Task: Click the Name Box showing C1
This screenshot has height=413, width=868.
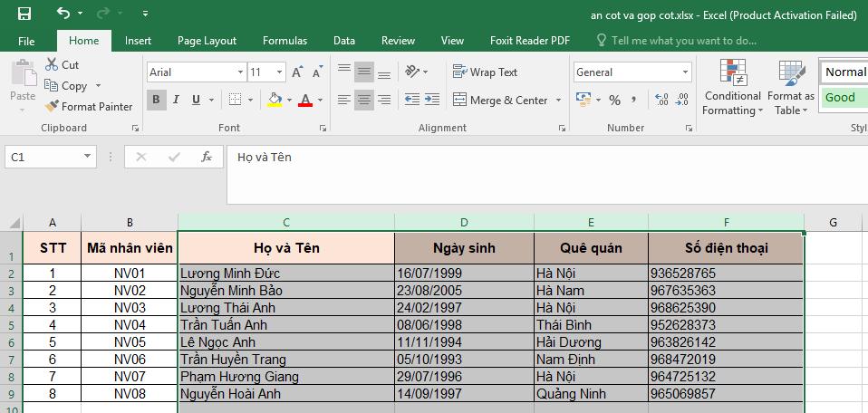Action: (x=51, y=158)
